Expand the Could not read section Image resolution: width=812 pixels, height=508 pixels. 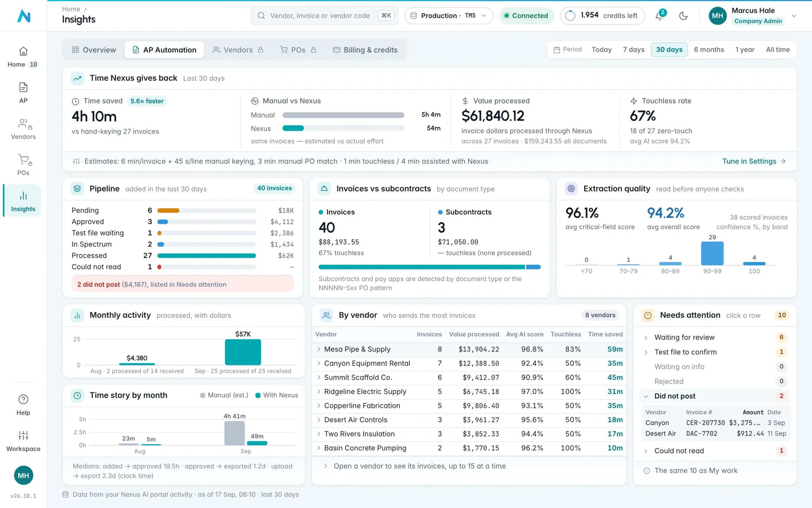point(715,451)
